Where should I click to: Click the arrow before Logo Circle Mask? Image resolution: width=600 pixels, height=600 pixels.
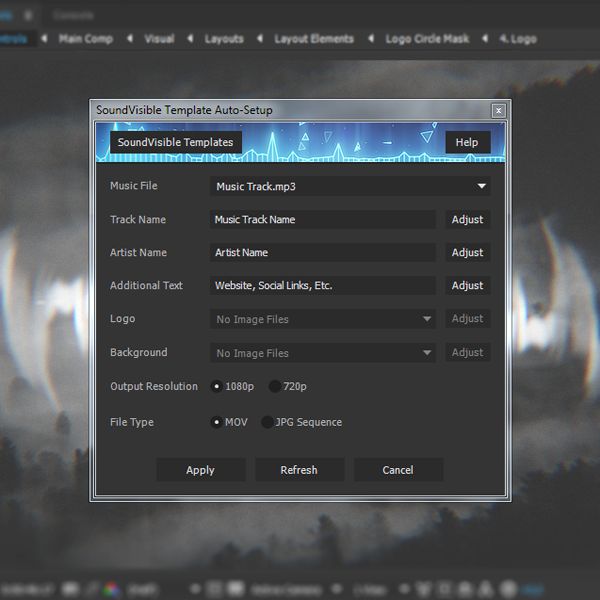(371, 38)
